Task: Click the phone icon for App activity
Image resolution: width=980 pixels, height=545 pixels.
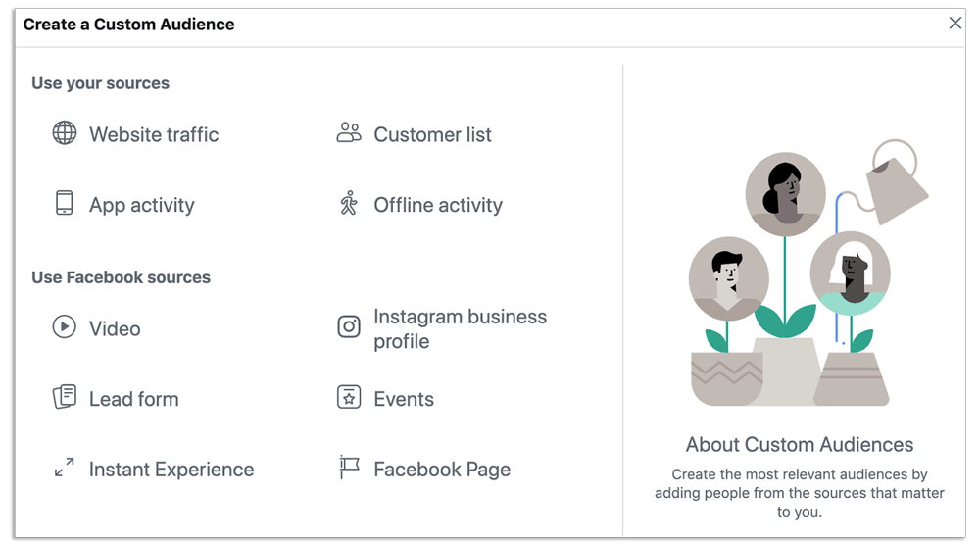Action: tap(64, 203)
